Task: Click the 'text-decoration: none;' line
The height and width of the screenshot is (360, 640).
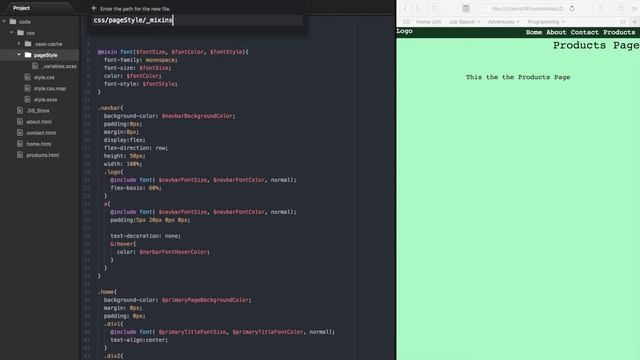Action: (145, 236)
